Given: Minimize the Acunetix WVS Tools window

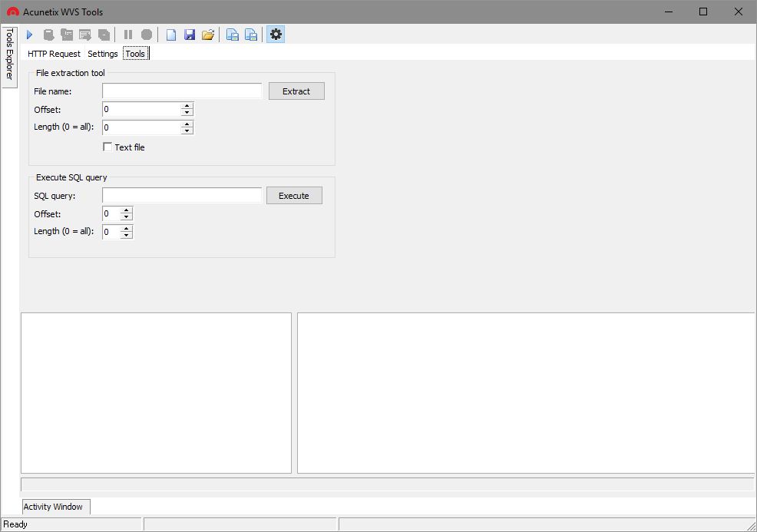Looking at the screenshot, I should tap(669, 12).
